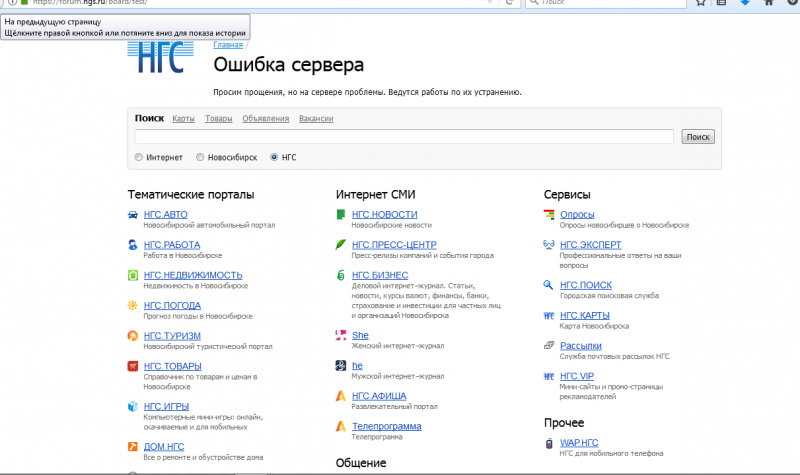Switch to the Карты search tab
800x475 pixels.
click(183, 118)
